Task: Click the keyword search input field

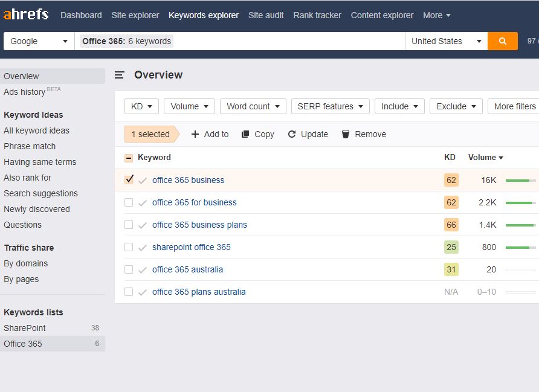Action: 240,41
